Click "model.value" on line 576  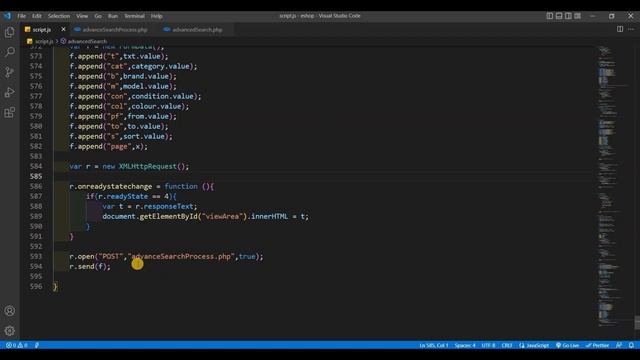click(x=146, y=87)
